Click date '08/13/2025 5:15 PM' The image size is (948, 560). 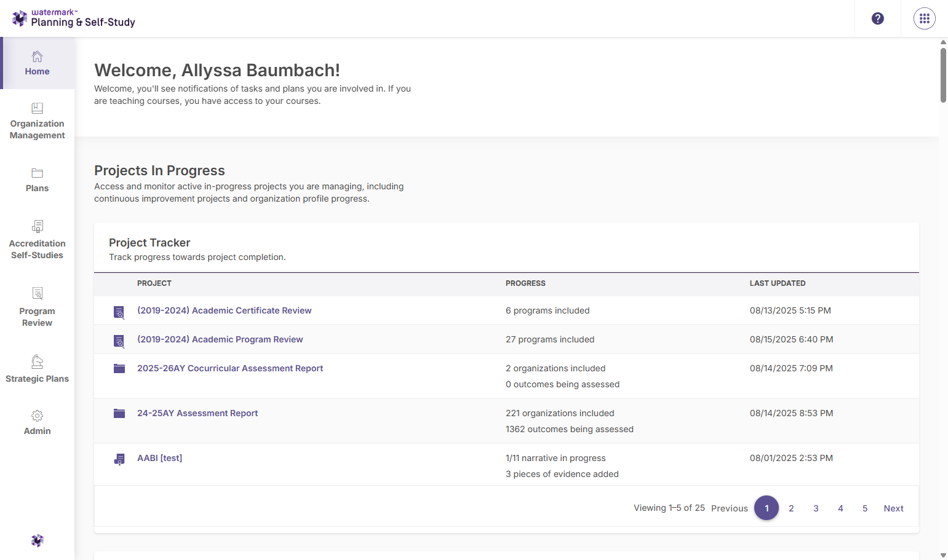pos(791,310)
